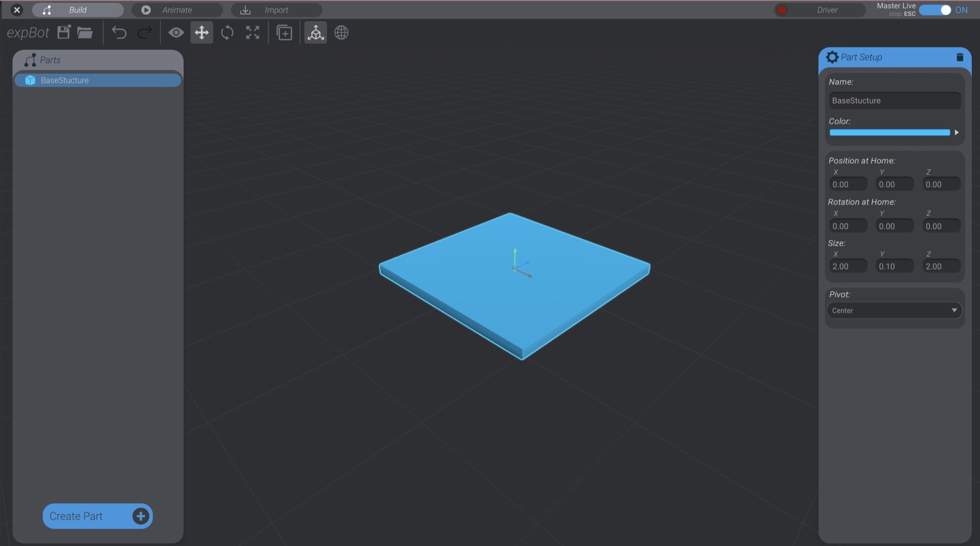
Task: Open the Import tab
Action: pyautogui.click(x=277, y=10)
